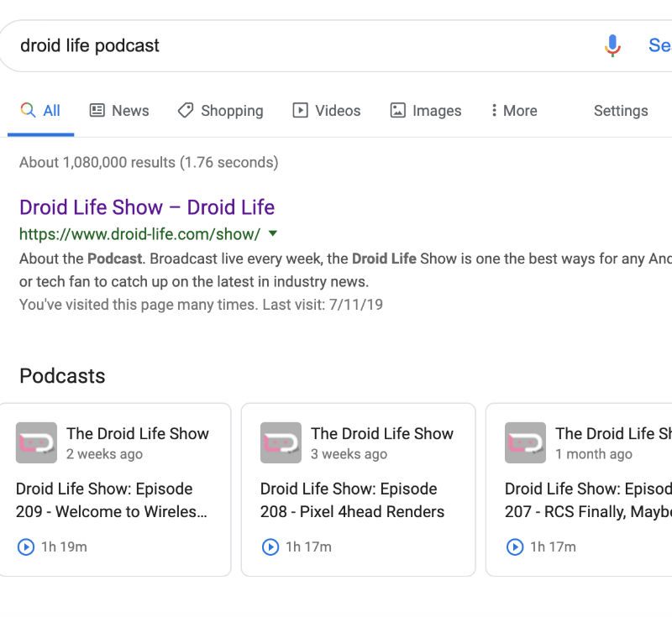Switch to the Images tab
Image resolution: width=672 pixels, height=617 pixels.
426,111
